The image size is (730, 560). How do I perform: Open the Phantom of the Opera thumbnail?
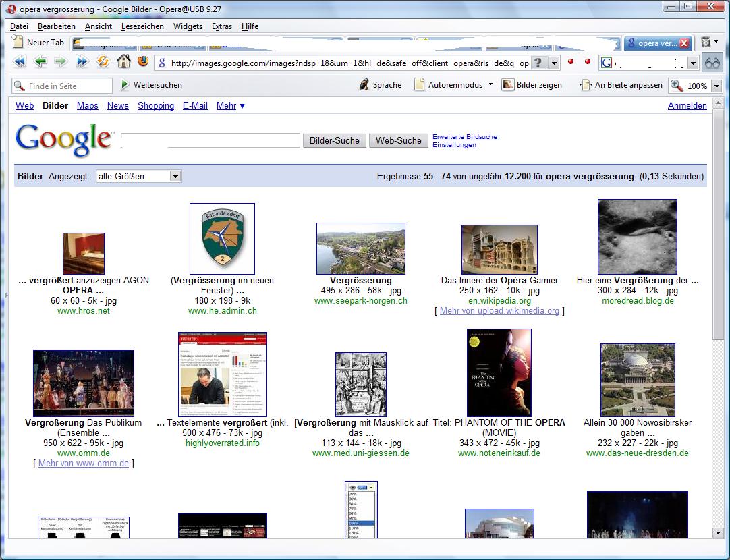499,372
